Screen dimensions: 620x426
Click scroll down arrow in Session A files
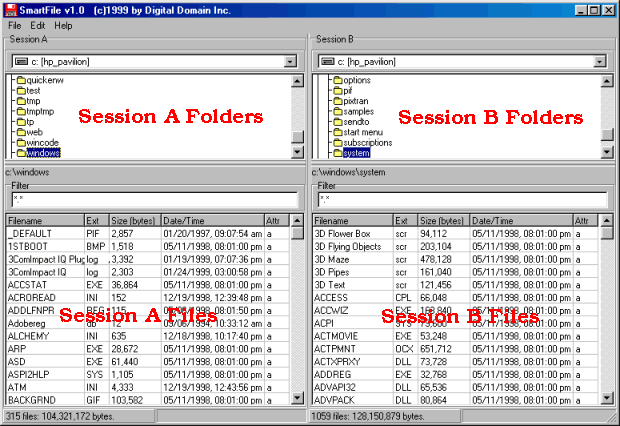point(297,398)
